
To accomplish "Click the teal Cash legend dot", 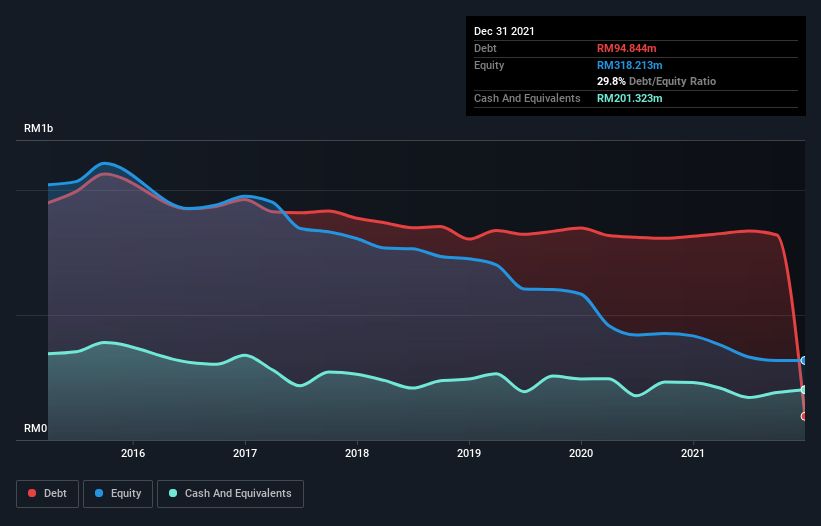I will 173,493.
